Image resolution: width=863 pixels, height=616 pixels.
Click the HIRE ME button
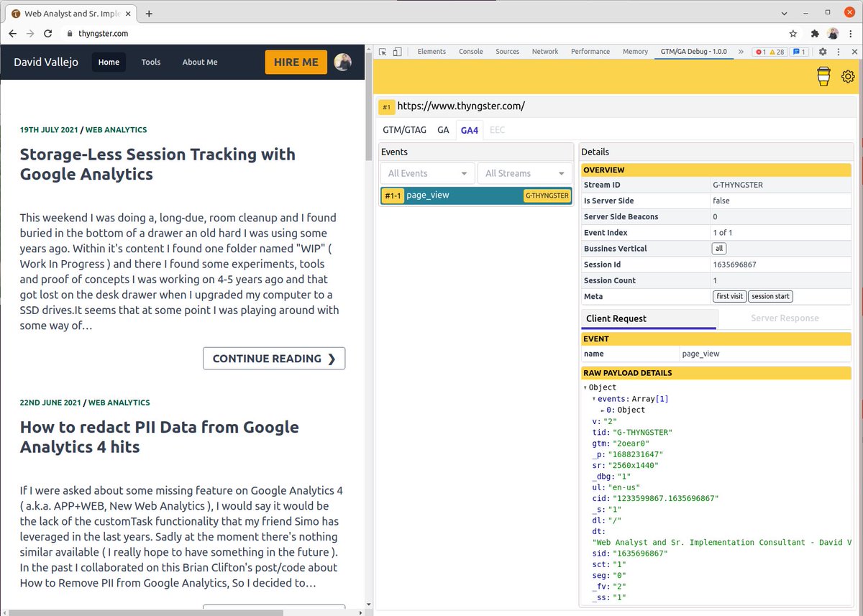(296, 62)
